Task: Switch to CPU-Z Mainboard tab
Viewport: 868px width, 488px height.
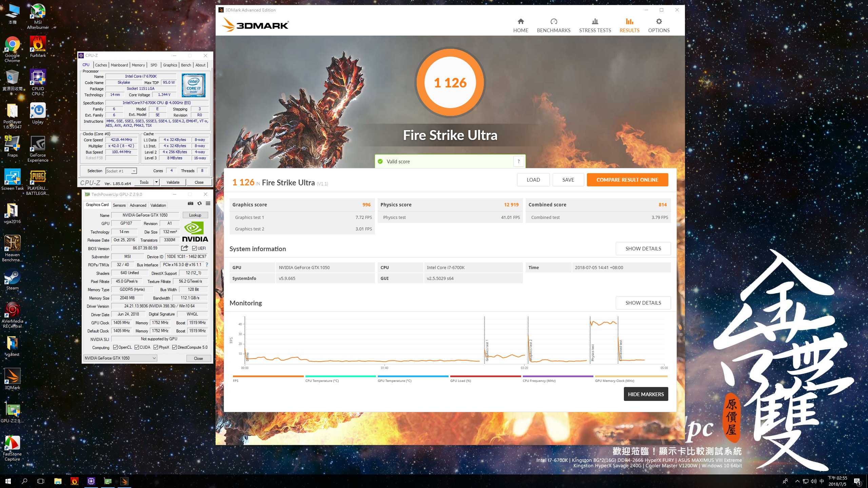Action: tap(119, 65)
